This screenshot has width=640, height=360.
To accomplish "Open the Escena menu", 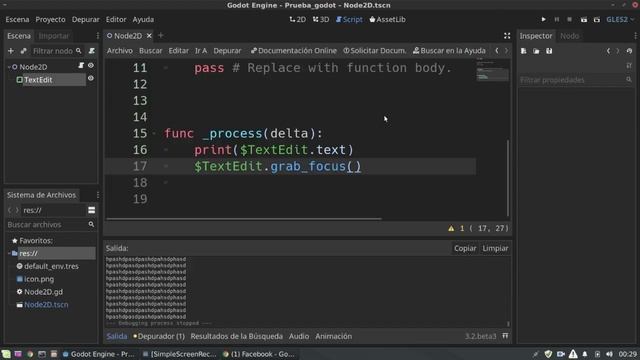I will [17, 19].
